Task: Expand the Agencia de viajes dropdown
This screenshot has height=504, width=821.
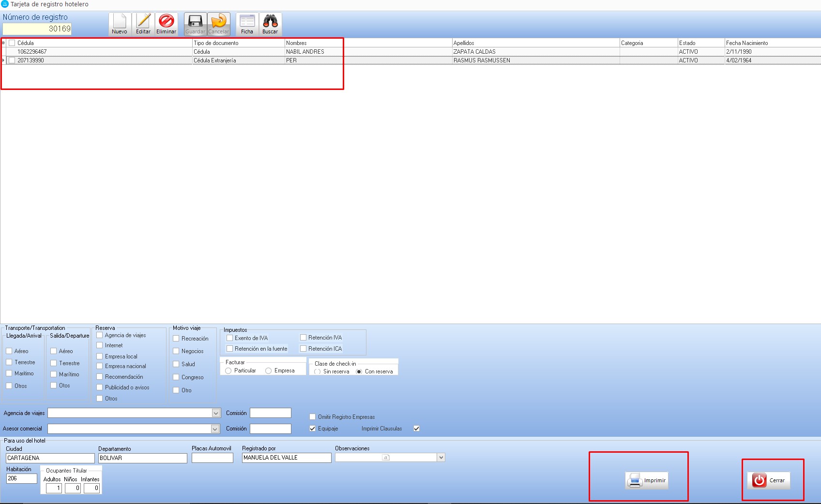Action: pyautogui.click(x=216, y=413)
